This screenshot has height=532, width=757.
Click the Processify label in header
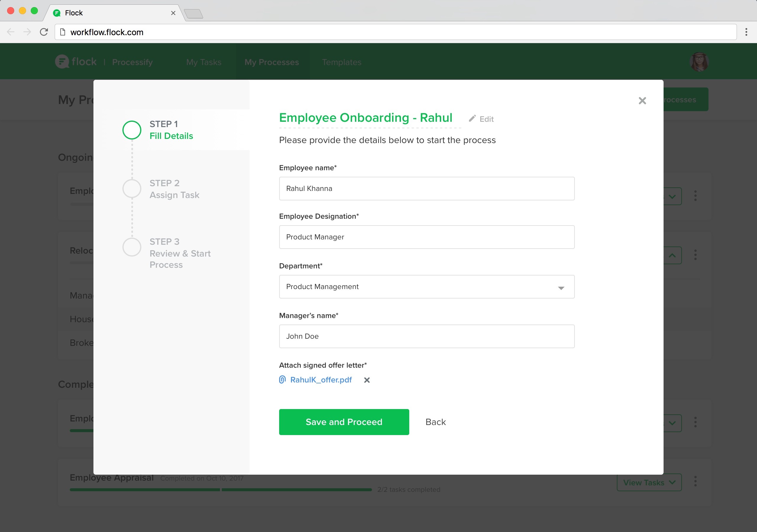click(132, 62)
